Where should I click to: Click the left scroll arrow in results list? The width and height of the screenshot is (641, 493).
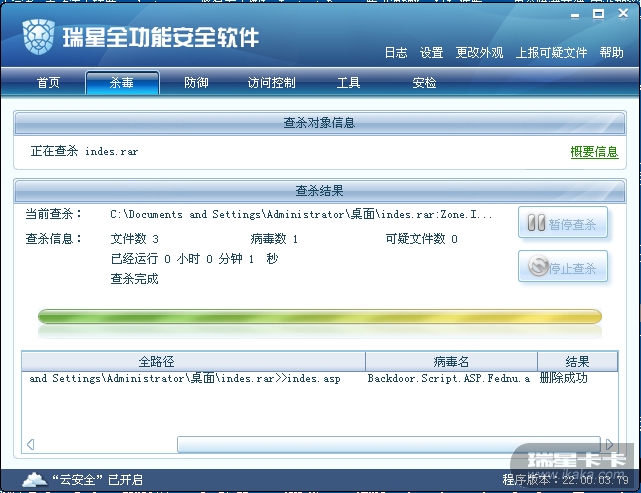pyautogui.click(x=30, y=444)
